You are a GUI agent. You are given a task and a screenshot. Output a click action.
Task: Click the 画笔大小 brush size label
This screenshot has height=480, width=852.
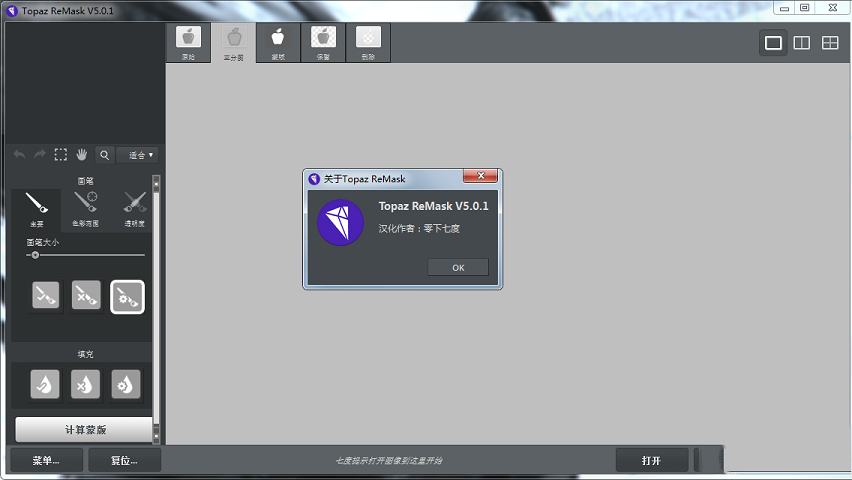[42, 242]
